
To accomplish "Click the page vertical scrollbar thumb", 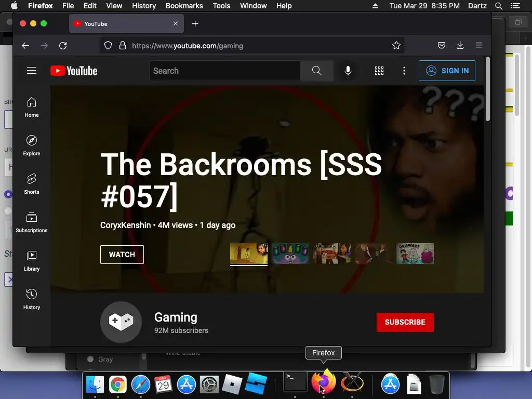I will point(487,89).
